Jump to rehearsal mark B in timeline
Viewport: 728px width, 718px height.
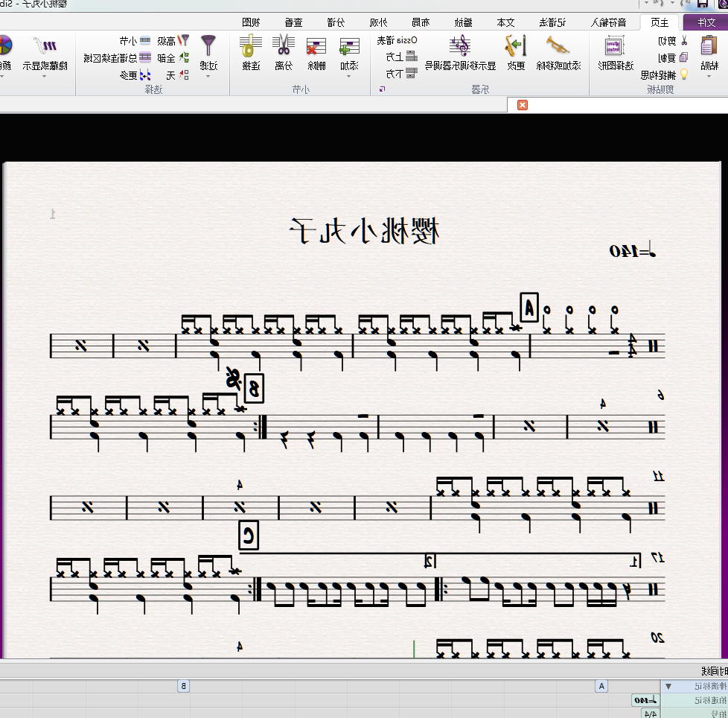click(x=183, y=686)
